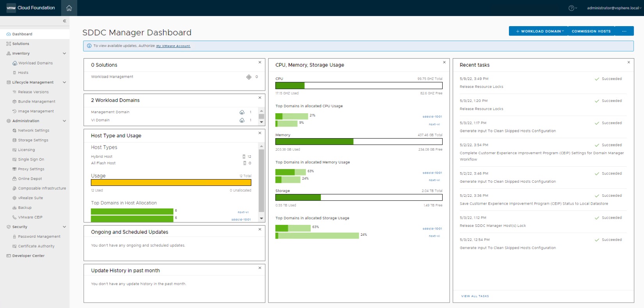The image size is (644, 308).
Task: Click the Commission Hosts button
Action: tap(591, 31)
